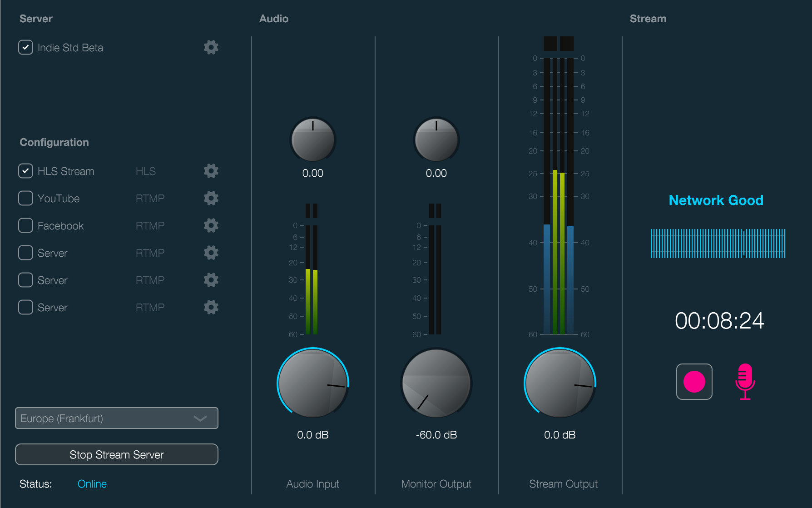
Task: Enable the second Server RTMP checkbox
Action: coord(25,280)
